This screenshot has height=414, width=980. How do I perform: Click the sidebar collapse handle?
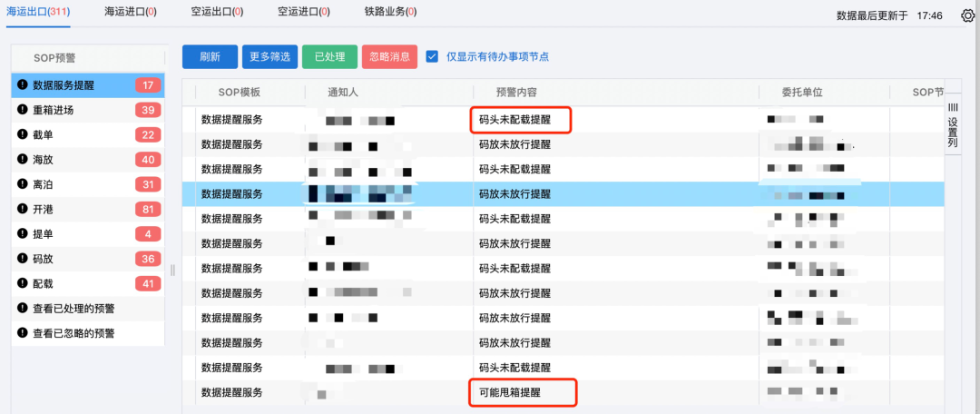(172, 270)
